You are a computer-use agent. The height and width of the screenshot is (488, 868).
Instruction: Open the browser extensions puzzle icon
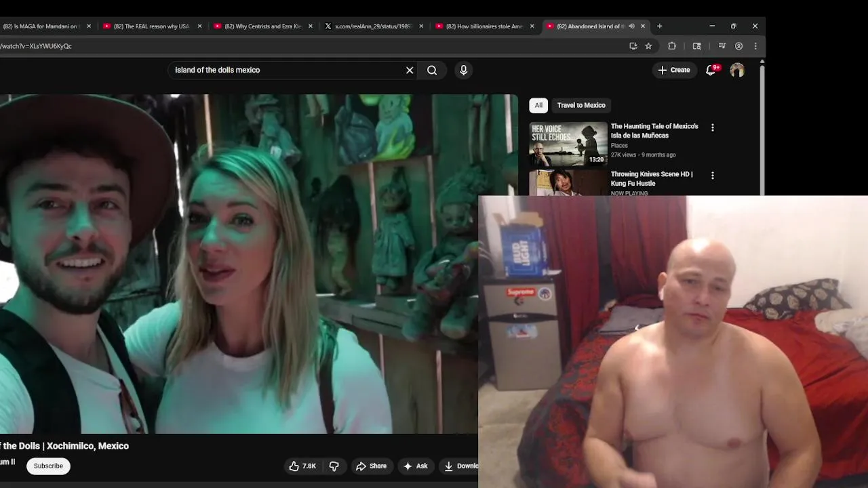click(672, 46)
